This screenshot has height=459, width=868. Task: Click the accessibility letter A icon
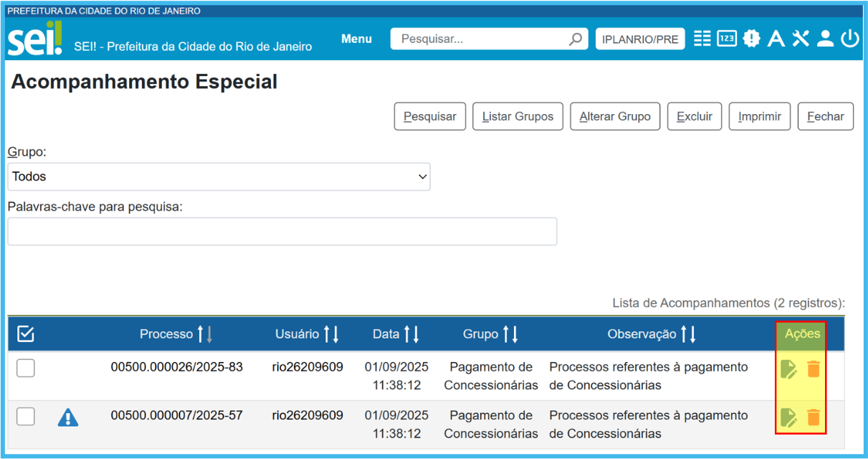[776, 39]
